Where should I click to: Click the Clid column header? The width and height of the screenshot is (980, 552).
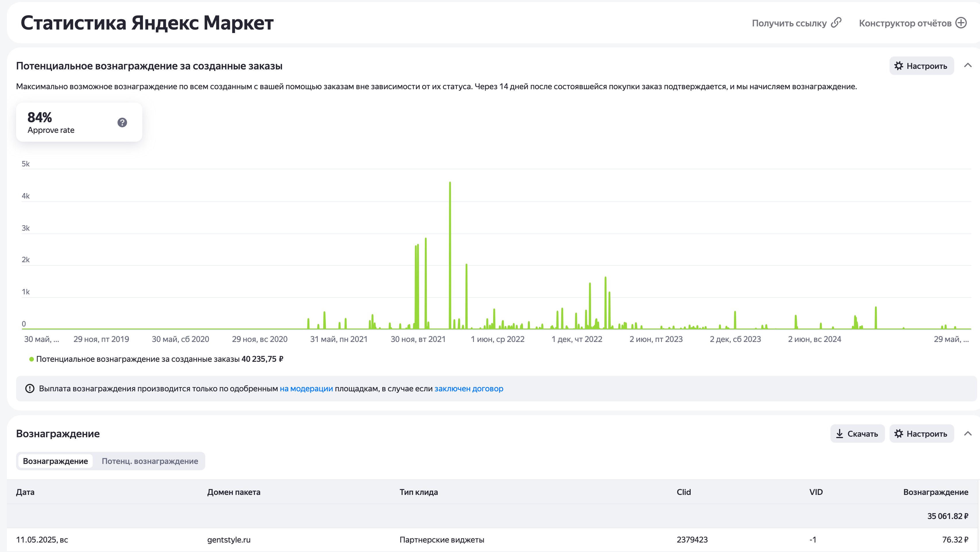click(684, 492)
